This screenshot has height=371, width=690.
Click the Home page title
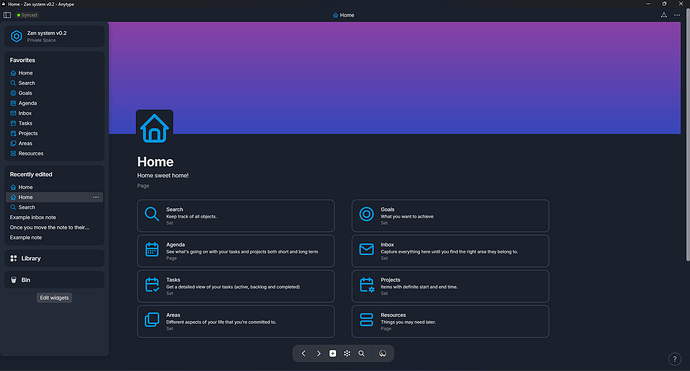tap(155, 162)
